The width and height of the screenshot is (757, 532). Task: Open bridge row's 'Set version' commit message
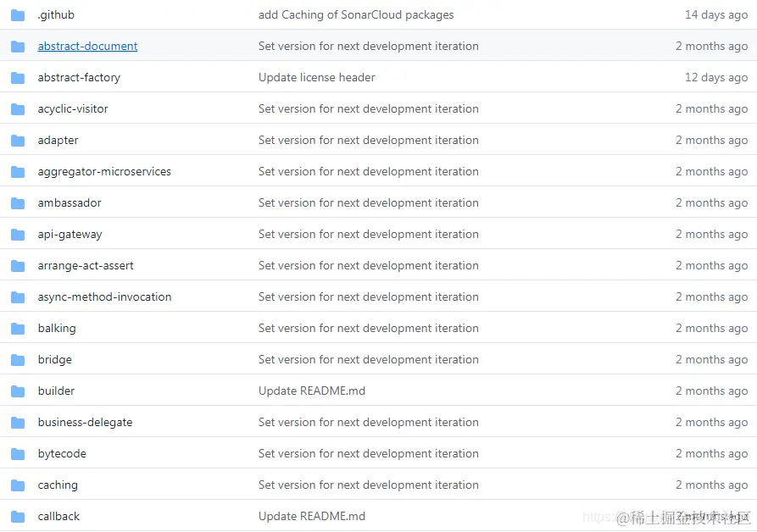369,360
